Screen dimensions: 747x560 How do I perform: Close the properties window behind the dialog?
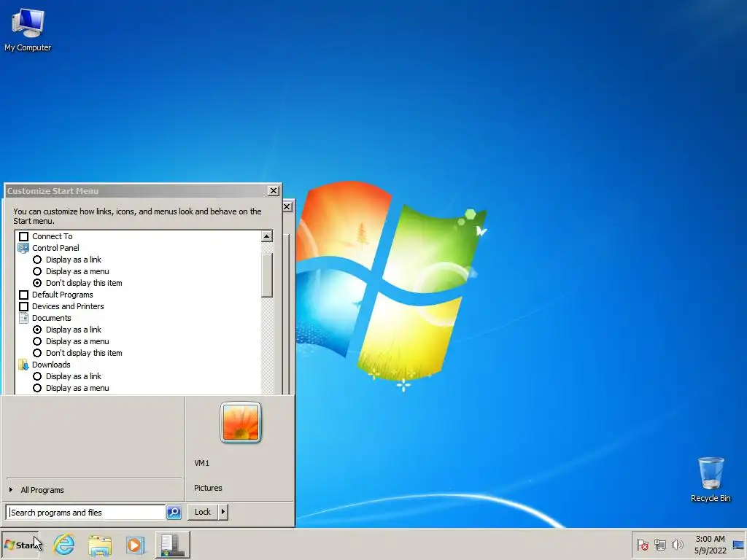(x=287, y=206)
